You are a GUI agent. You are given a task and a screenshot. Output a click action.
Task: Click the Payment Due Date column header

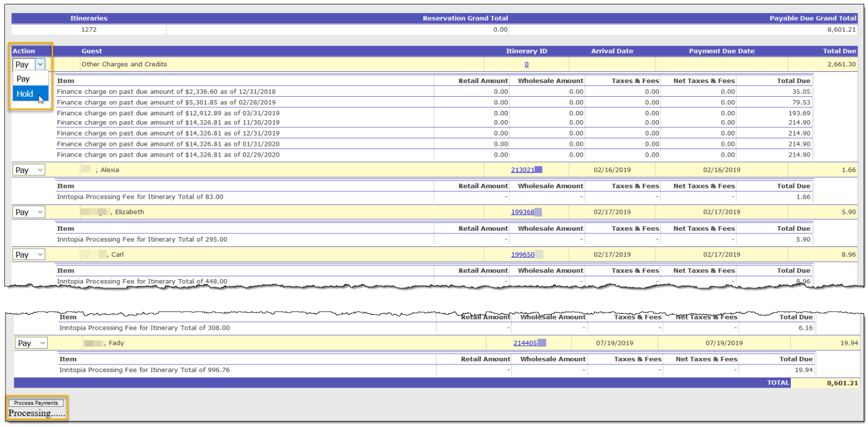point(721,51)
